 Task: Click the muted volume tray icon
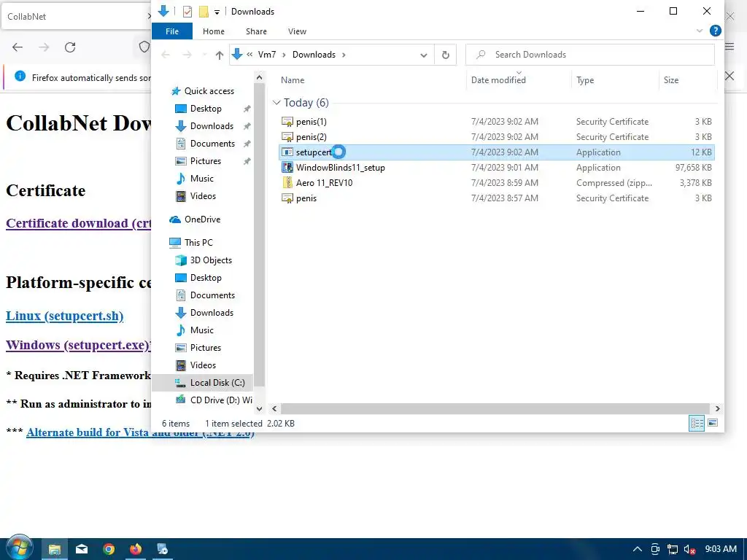pyautogui.click(x=689, y=549)
